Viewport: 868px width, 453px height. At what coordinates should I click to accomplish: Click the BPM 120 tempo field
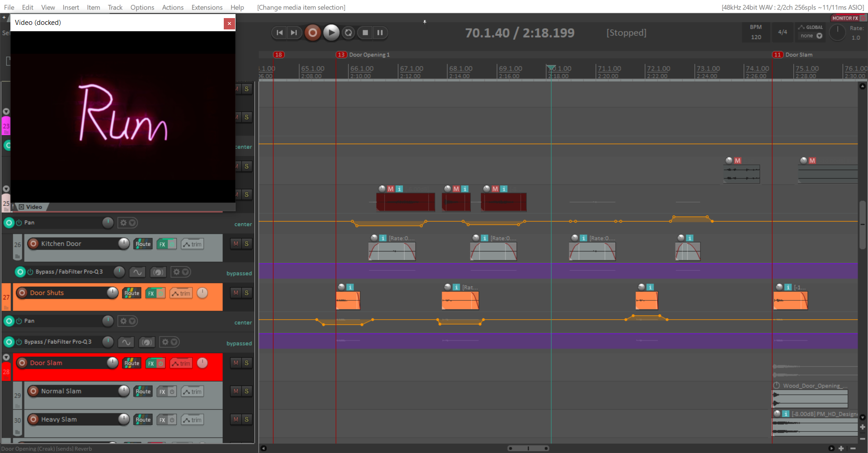click(x=756, y=32)
